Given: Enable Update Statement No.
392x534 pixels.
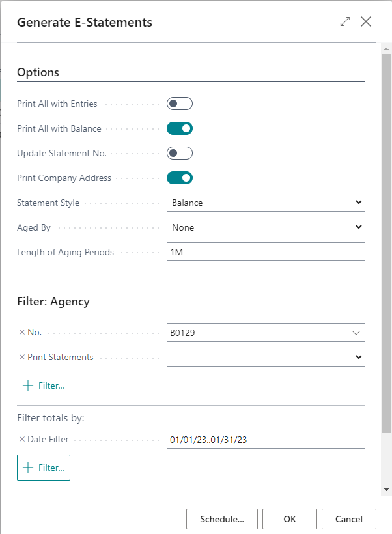Looking at the screenshot, I should click(179, 153).
